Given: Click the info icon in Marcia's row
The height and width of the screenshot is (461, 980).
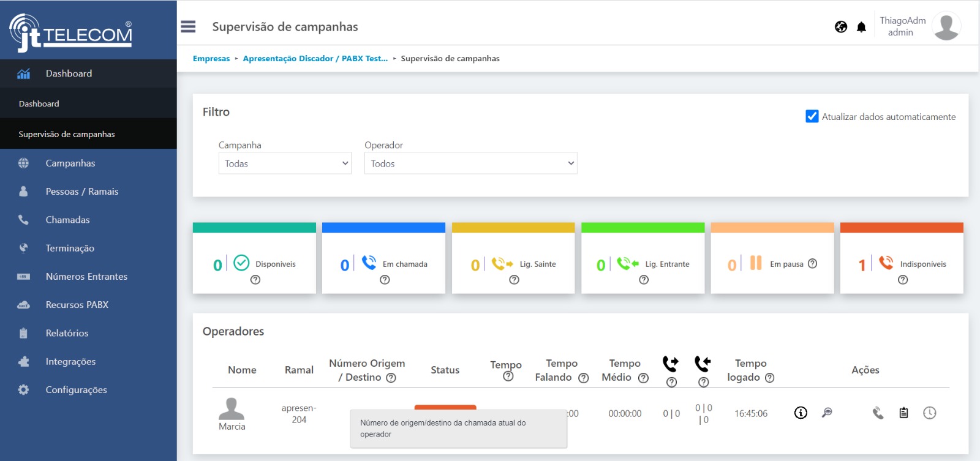Looking at the screenshot, I should point(801,413).
